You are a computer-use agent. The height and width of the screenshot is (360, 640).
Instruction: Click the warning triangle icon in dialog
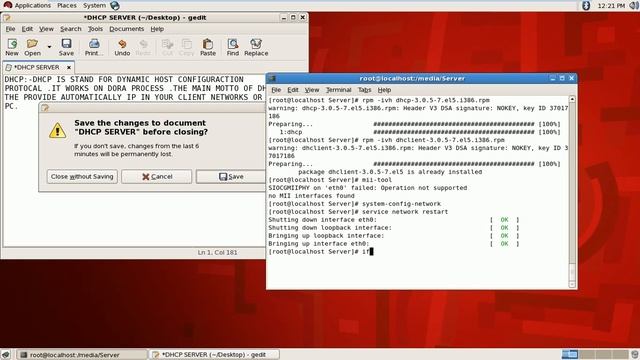(58, 131)
